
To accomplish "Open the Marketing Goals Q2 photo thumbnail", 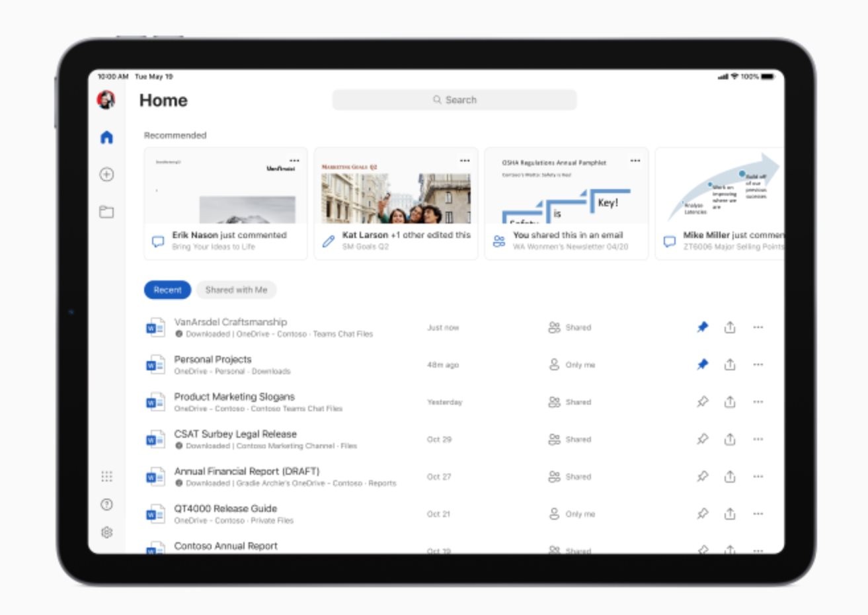I will click(x=396, y=197).
